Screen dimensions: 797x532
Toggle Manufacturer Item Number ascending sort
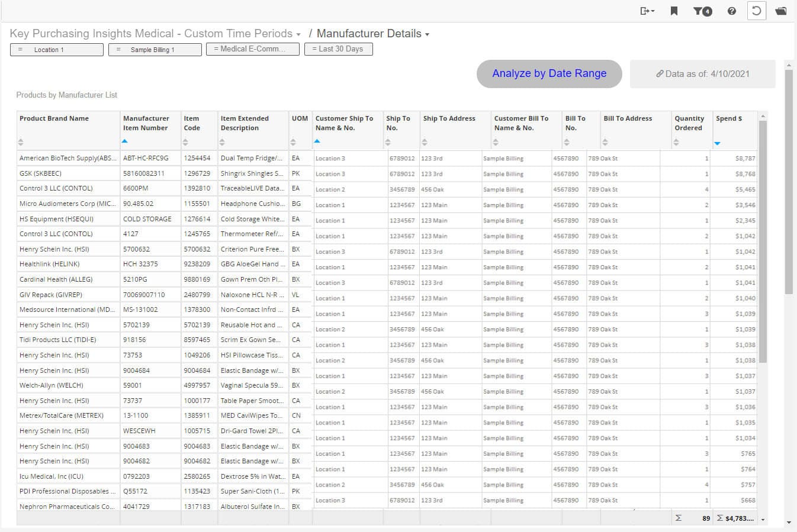[x=124, y=141]
